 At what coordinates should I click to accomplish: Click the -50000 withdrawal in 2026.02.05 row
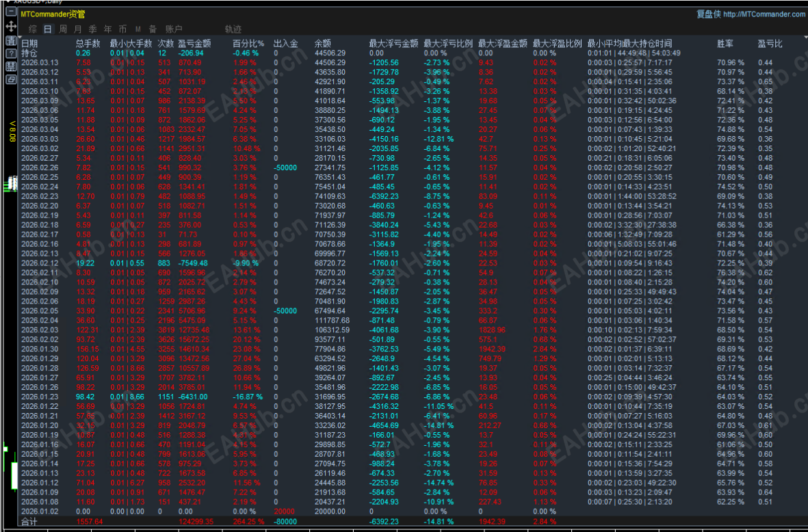click(285, 311)
